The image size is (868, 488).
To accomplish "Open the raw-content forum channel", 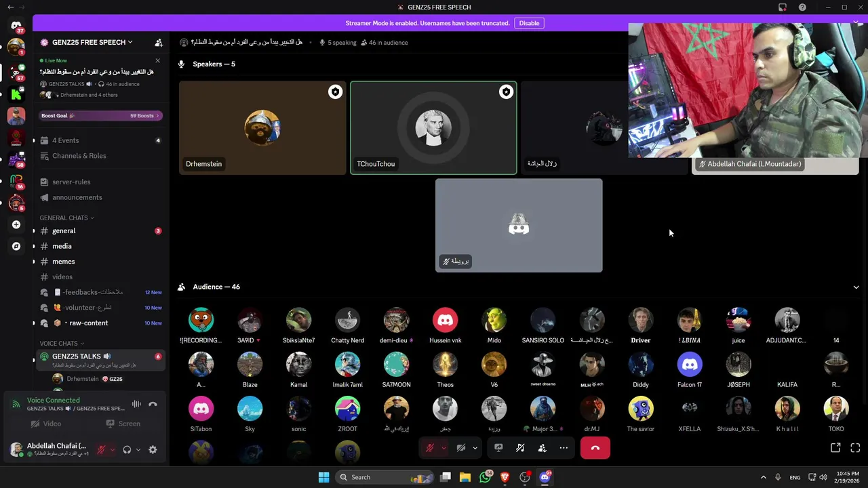I will pos(100,323).
